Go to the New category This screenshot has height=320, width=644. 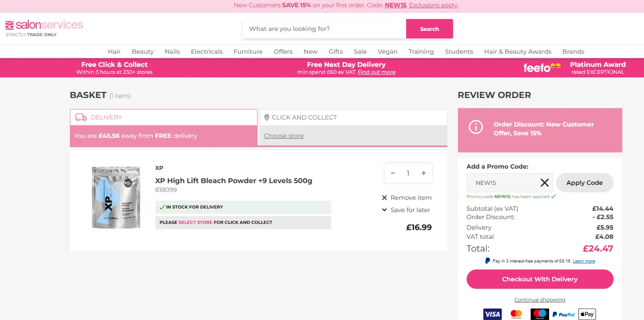tap(310, 52)
